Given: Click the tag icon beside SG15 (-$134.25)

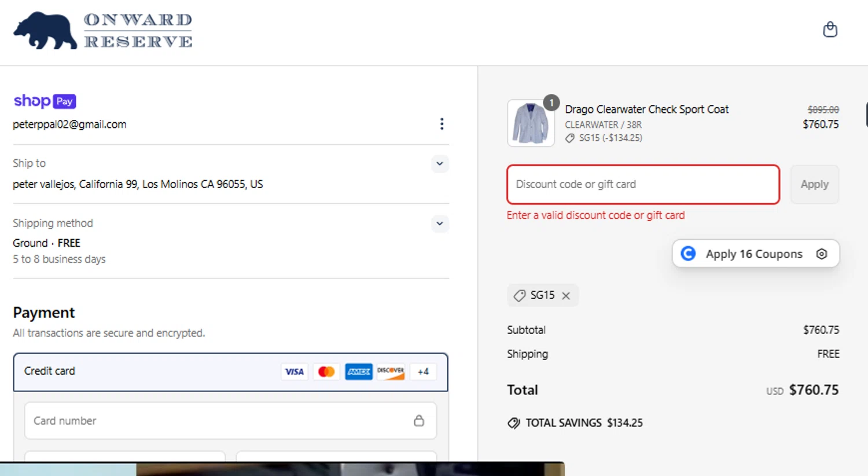Looking at the screenshot, I should click(570, 138).
